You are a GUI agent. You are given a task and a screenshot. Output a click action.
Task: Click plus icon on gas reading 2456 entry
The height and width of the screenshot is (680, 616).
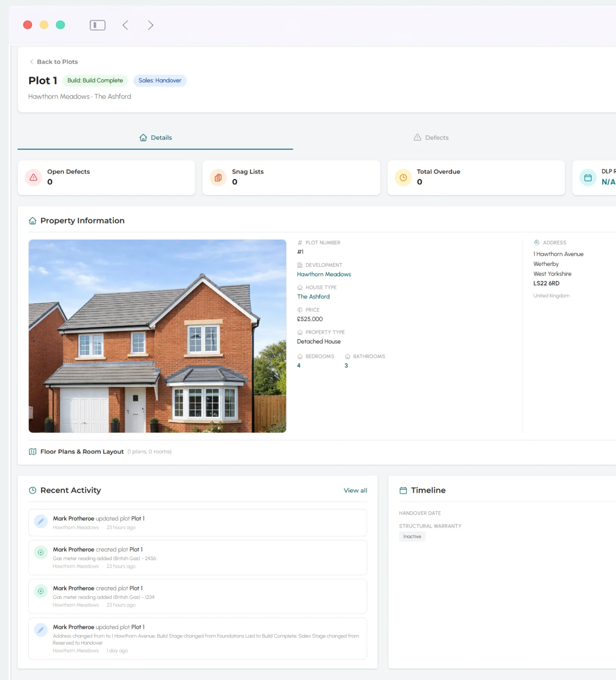pyautogui.click(x=41, y=553)
